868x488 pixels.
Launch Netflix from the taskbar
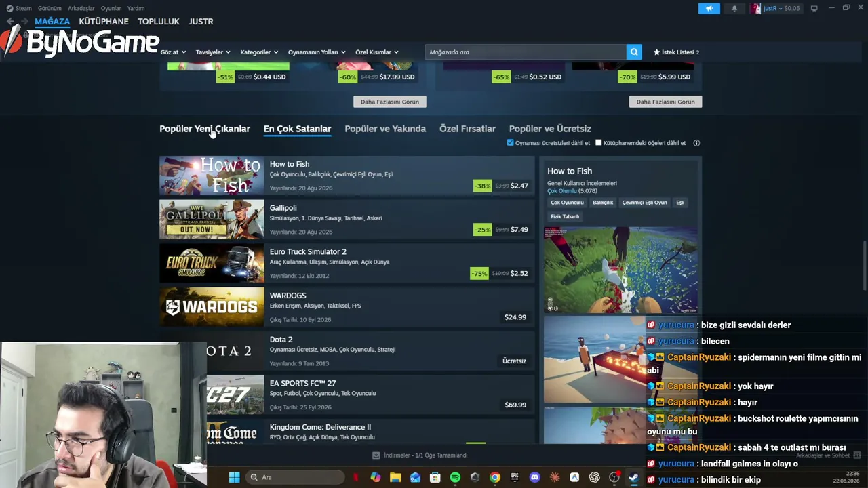click(355, 477)
